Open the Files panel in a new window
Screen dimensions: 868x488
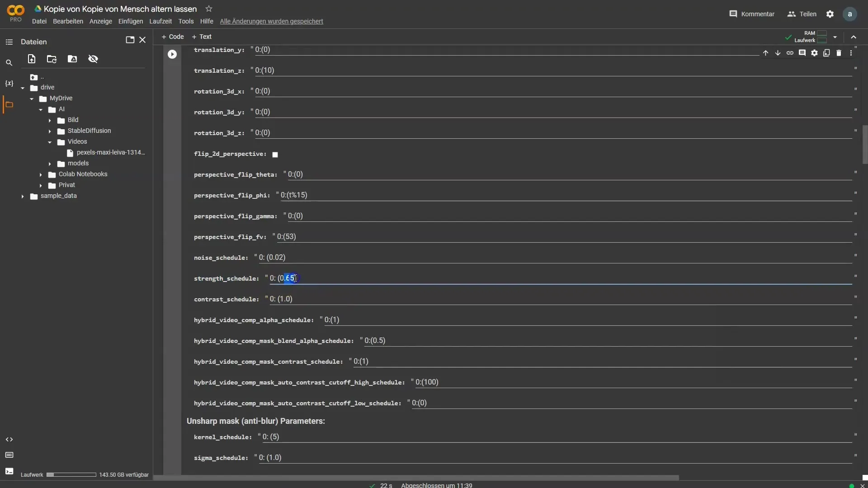tap(130, 40)
